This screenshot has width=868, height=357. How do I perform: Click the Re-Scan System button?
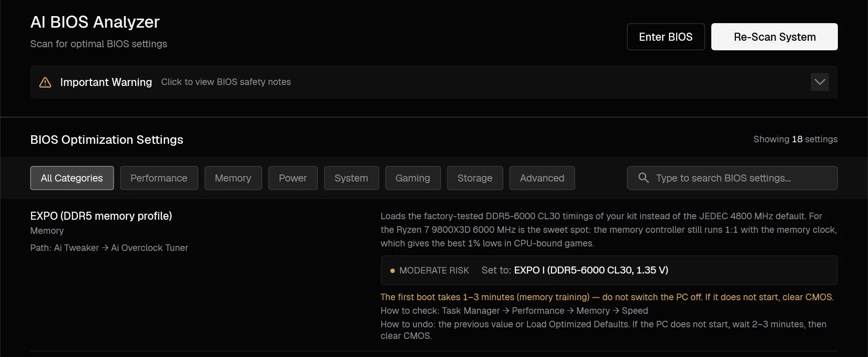tap(775, 37)
